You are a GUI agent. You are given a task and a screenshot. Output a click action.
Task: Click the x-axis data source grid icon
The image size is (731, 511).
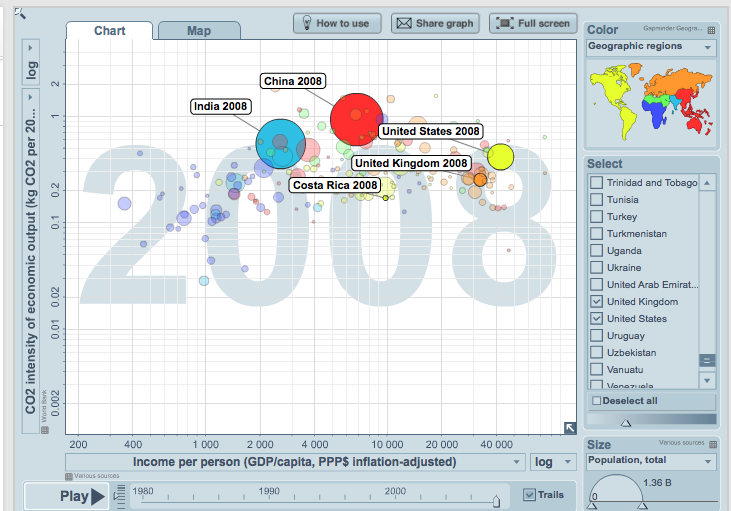tap(69, 476)
